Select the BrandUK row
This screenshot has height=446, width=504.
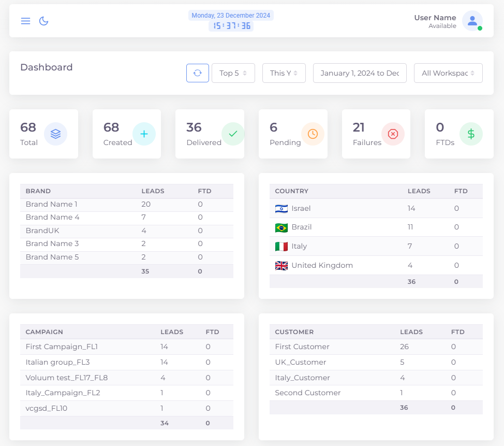click(127, 231)
